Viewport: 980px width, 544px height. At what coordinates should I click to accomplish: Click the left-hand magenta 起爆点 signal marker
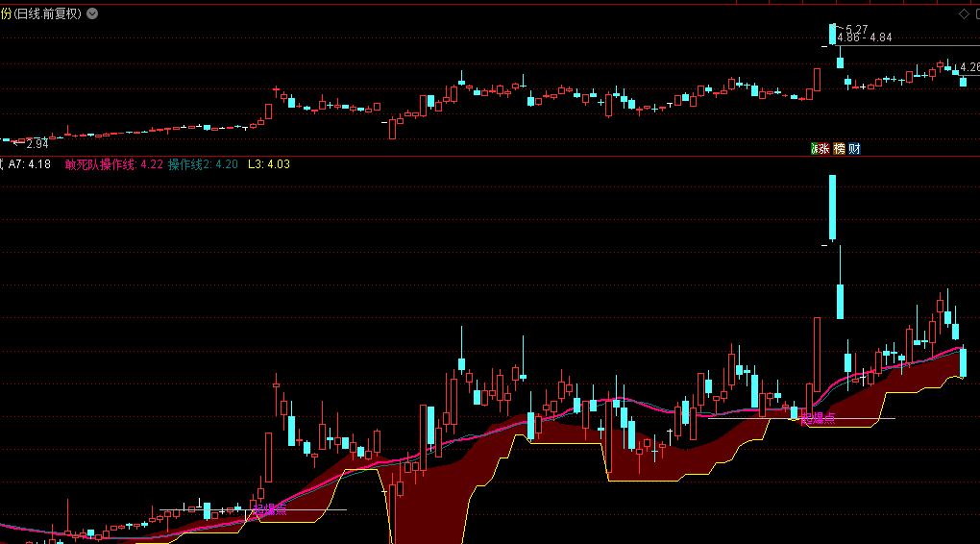(269, 508)
